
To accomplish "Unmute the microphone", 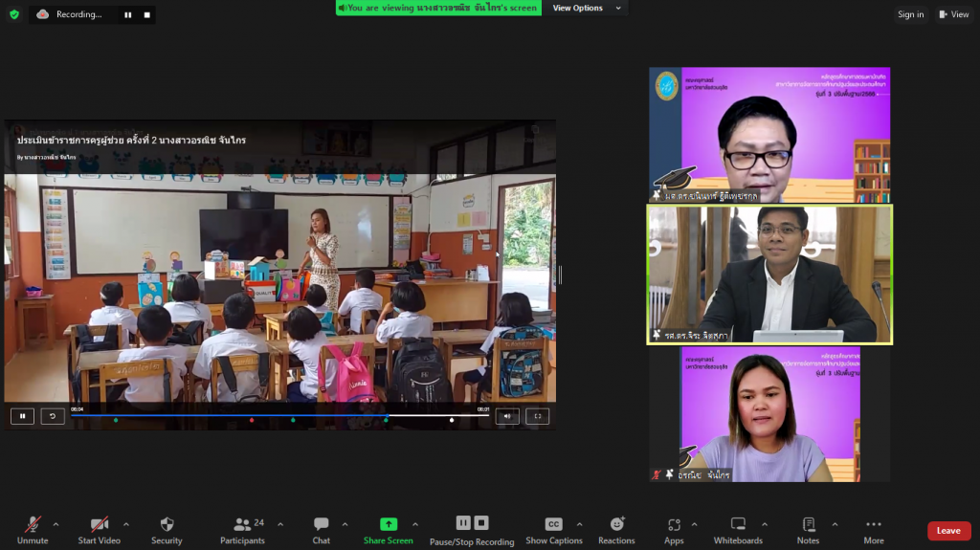I will (x=33, y=525).
